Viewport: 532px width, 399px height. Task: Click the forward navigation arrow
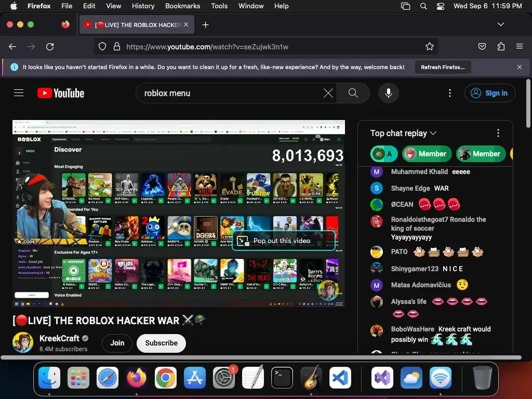pyautogui.click(x=31, y=47)
